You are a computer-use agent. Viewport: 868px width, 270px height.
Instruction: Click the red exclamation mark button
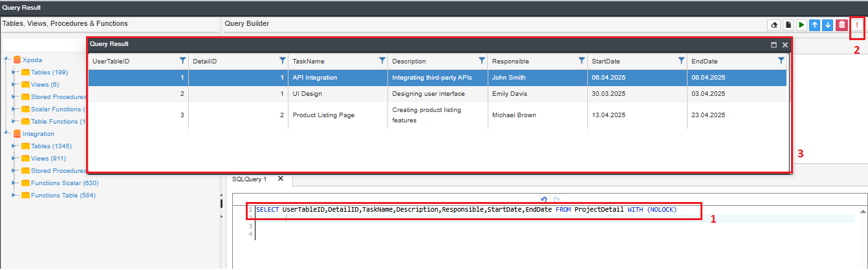[857, 25]
